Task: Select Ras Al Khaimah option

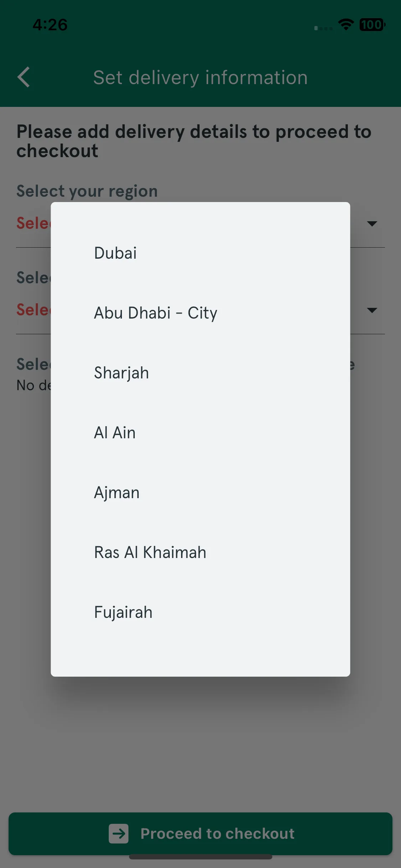Action: tap(200, 552)
